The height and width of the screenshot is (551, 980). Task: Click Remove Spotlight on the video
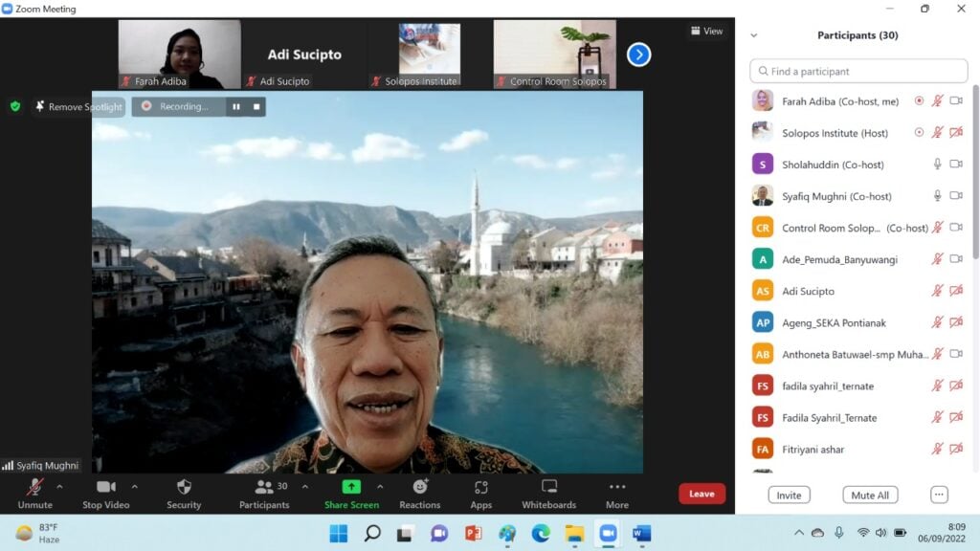tap(78, 107)
